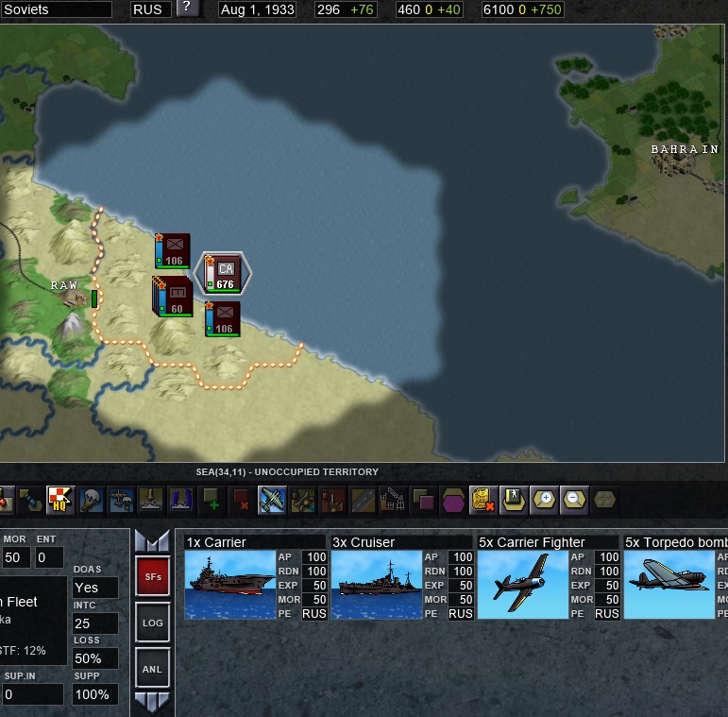Open the ANL button

point(153,669)
